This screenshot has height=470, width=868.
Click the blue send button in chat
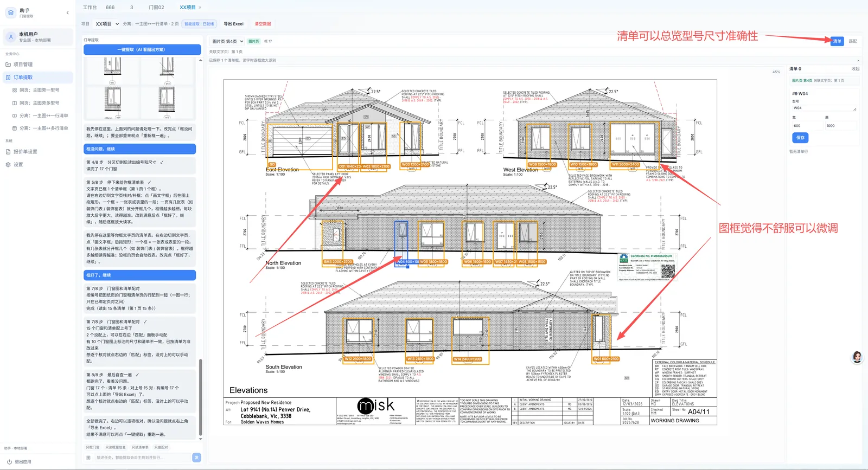click(x=196, y=458)
